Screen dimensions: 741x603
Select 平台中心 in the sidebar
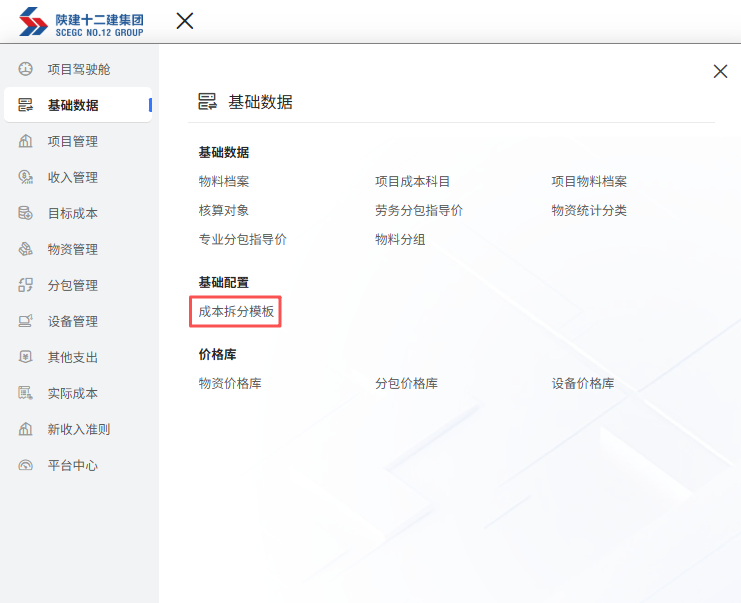[x=72, y=465]
